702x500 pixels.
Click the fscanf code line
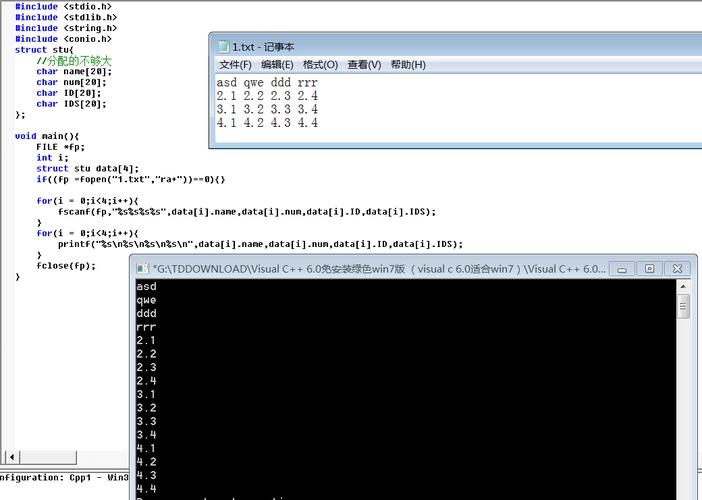[x=247, y=212]
